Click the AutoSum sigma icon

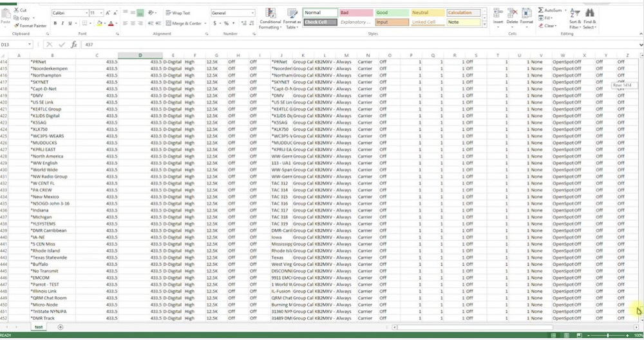tap(541, 10)
